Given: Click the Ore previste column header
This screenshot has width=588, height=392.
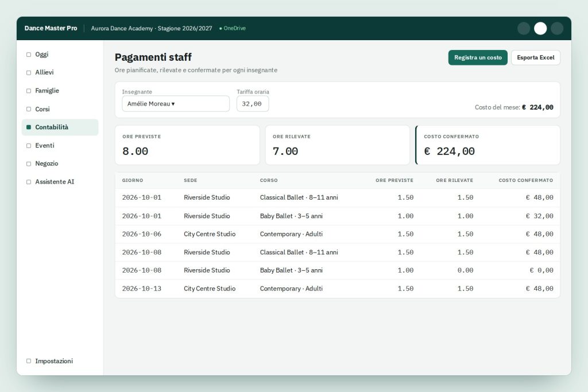Looking at the screenshot, I should click(x=394, y=180).
